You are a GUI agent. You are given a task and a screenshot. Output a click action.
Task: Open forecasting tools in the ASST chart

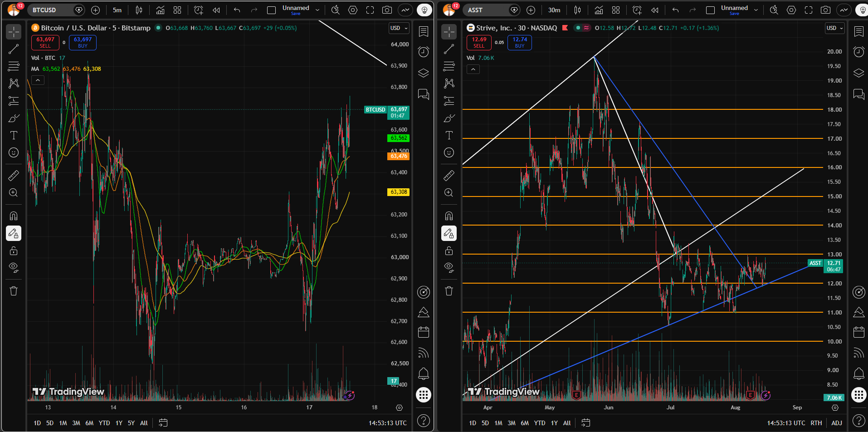tap(449, 101)
